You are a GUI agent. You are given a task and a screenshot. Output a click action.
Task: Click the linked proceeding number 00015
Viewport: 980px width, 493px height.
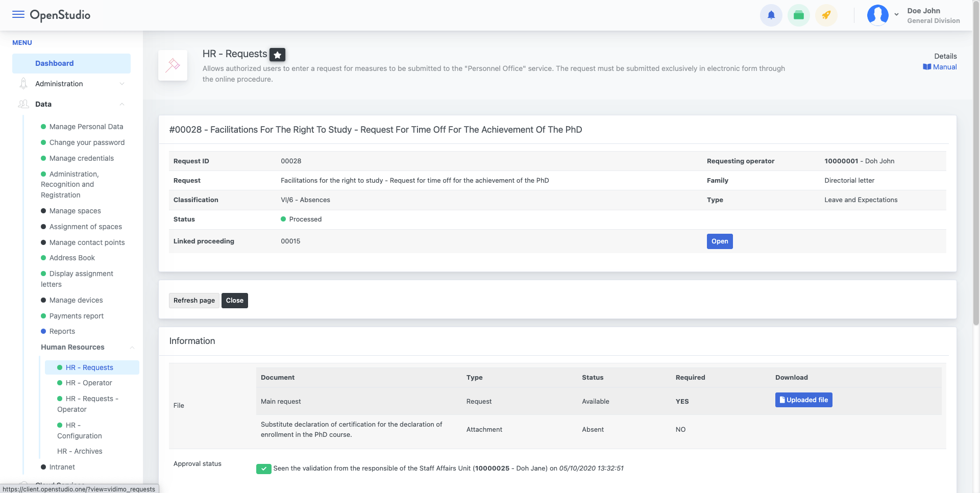(x=290, y=241)
